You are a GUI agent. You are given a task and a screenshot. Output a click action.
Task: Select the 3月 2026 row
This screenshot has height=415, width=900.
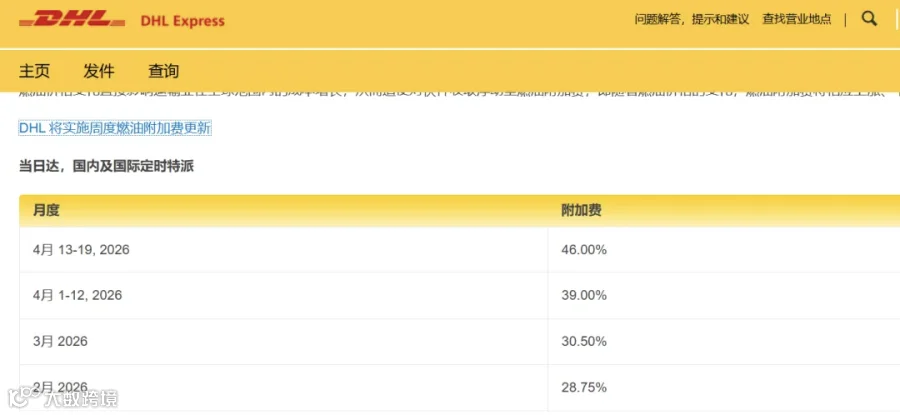click(460, 342)
